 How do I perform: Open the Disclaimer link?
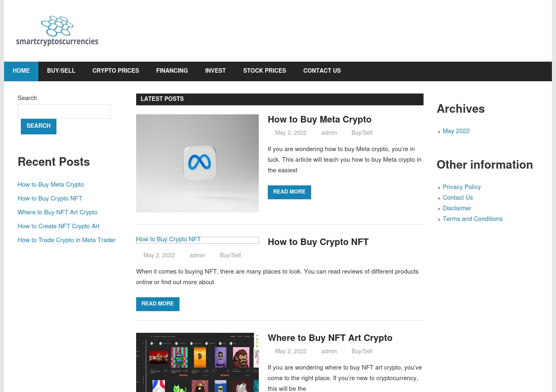pyautogui.click(x=457, y=209)
